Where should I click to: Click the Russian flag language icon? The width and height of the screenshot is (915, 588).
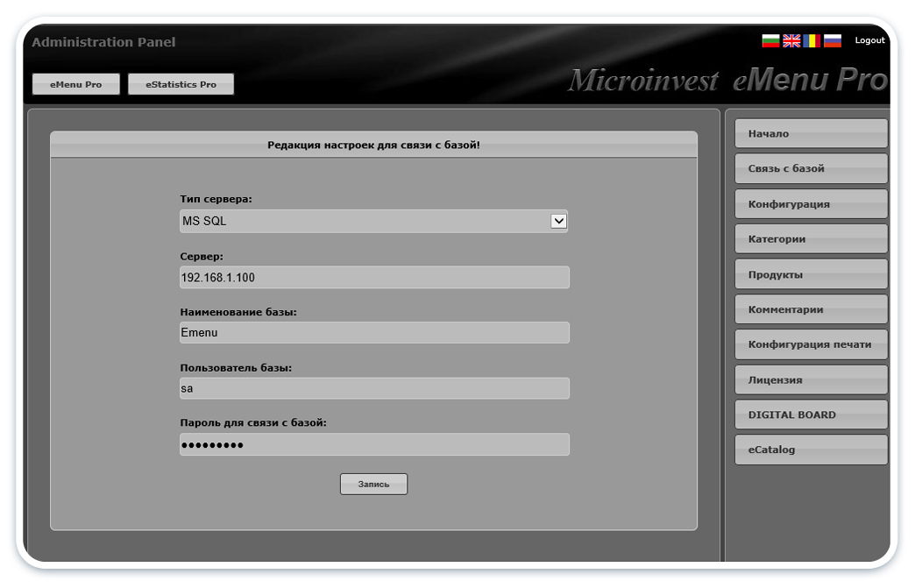(x=833, y=40)
